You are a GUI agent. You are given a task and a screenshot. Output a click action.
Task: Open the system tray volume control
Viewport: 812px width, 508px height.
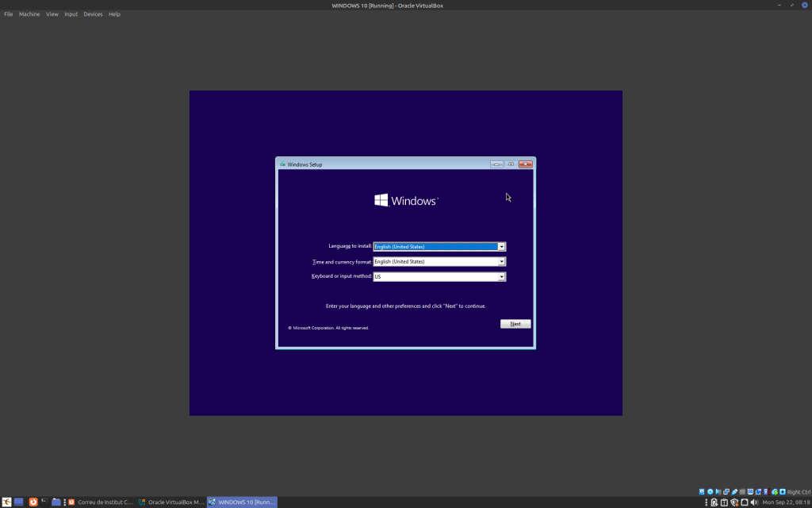click(x=754, y=502)
